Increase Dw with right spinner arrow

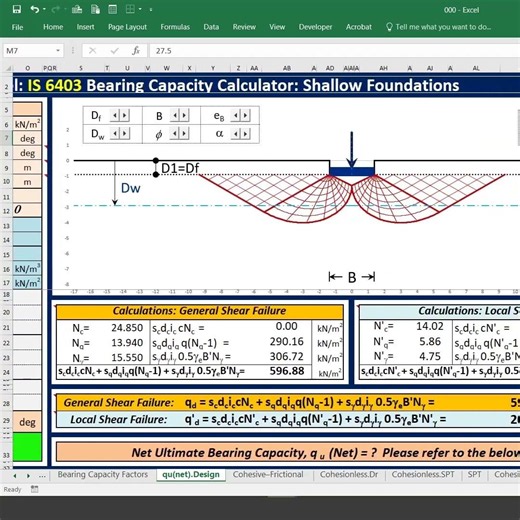click(x=125, y=134)
